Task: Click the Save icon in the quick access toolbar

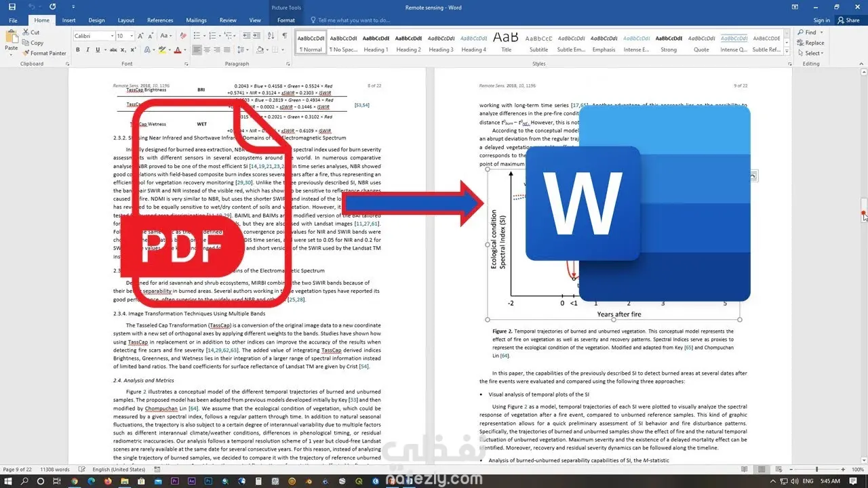Action: click(x=13, y=7)
